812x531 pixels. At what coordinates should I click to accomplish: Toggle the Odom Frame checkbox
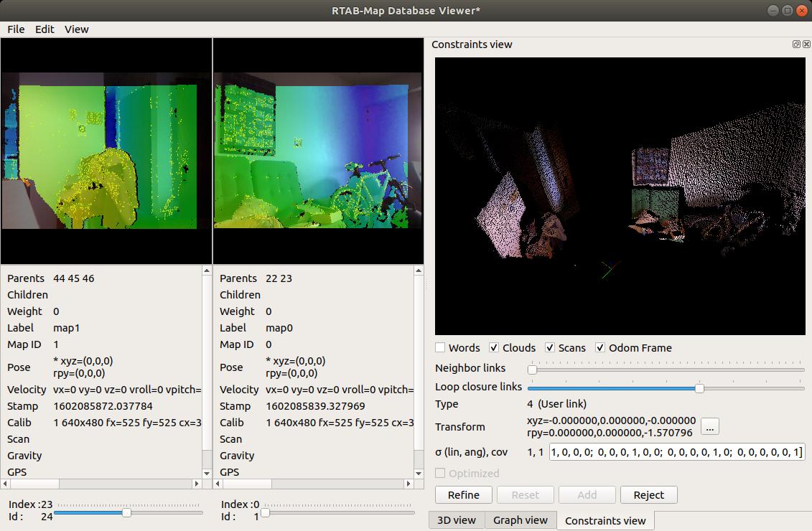coord(600,348)
